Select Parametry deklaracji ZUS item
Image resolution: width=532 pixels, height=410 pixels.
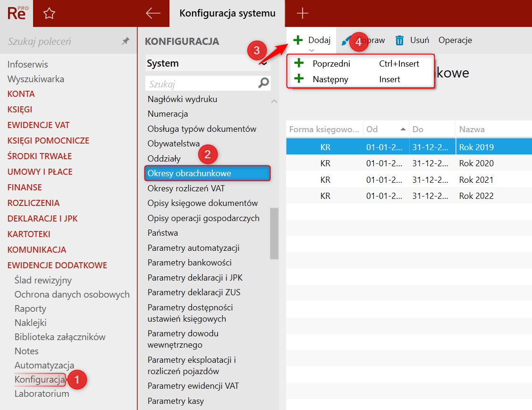click(194, 292)
